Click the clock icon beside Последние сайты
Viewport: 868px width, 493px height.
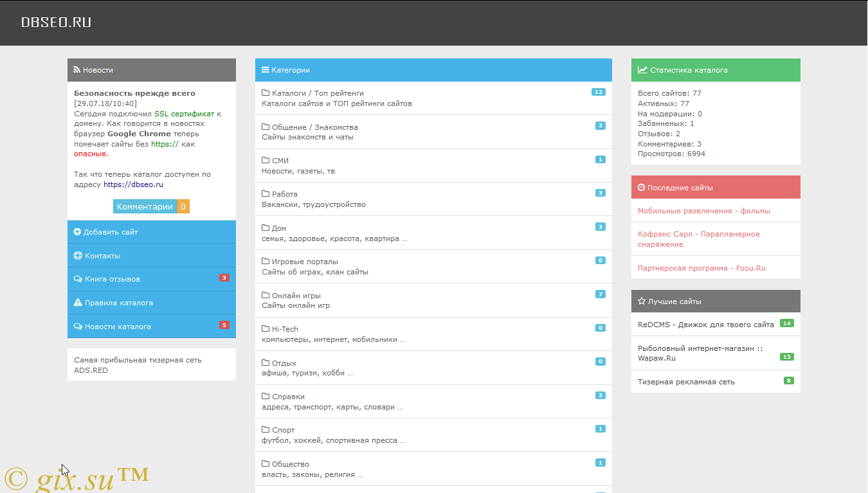click(641, 188)
